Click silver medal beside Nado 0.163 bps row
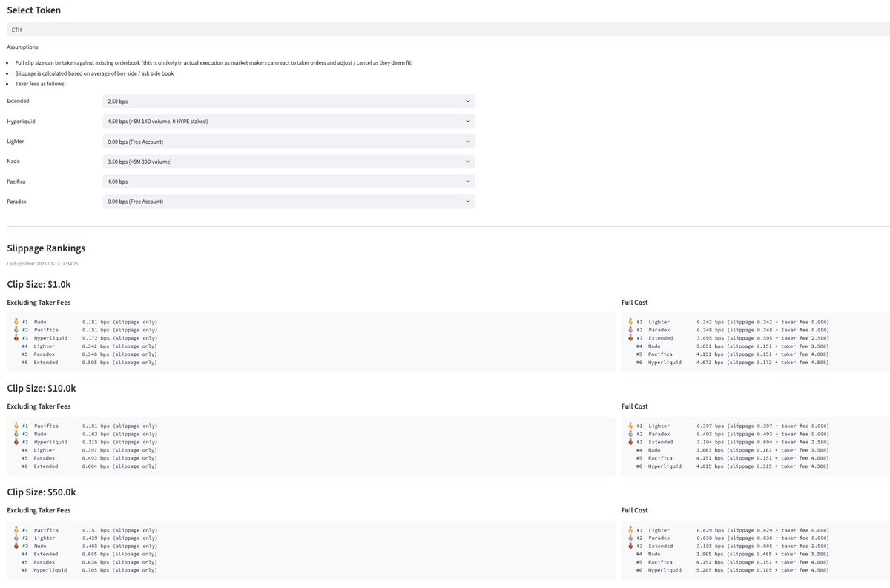 pyautogui.click(x=16, y=434)
